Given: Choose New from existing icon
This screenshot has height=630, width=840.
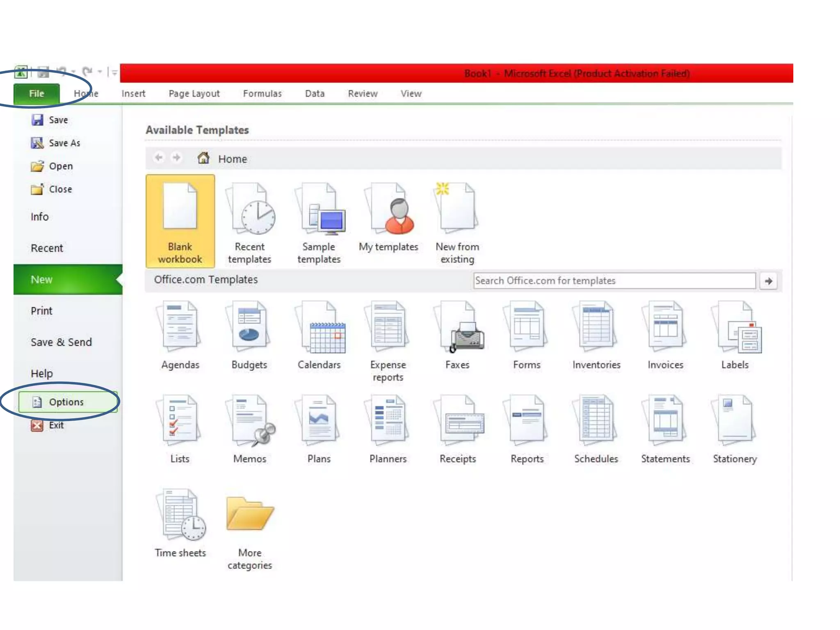Looking at the screenshot, I should [x=457, y=221].
